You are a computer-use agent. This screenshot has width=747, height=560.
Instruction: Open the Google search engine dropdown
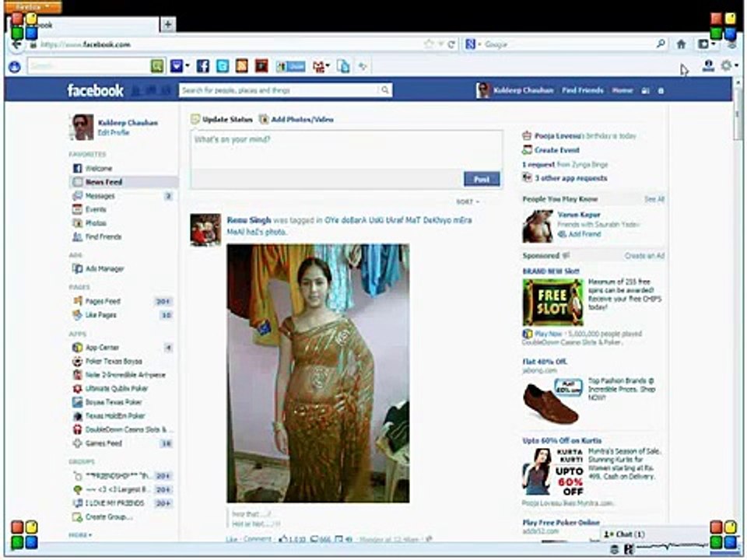(473, 44)
